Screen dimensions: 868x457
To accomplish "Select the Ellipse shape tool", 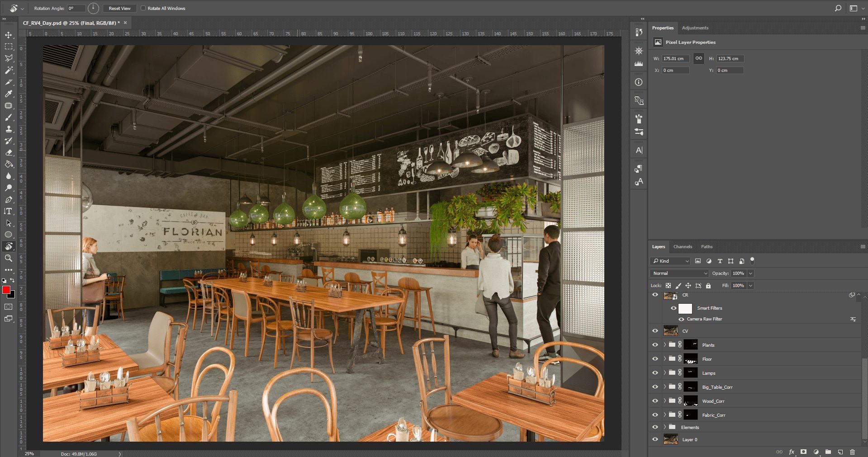I will point(9,235).
